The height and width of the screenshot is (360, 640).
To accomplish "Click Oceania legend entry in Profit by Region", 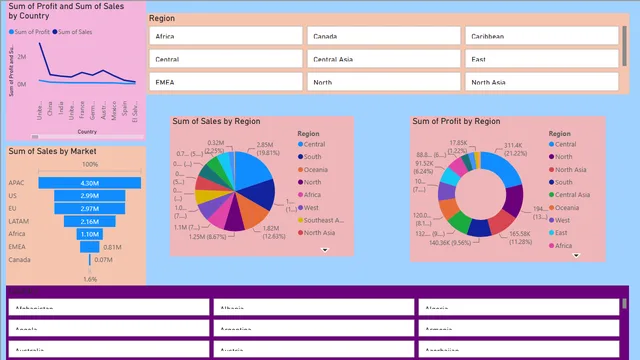I will click(x=564, y=207).
